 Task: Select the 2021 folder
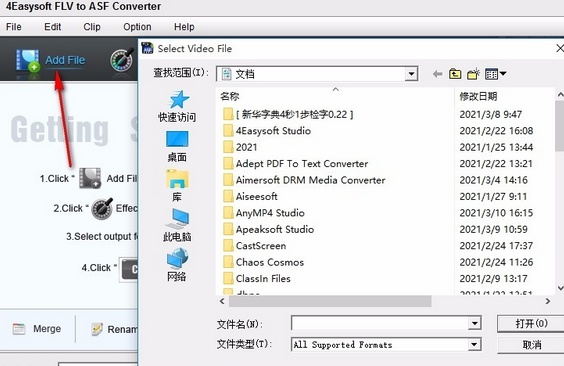pyautogui.click(x=240, y=147)
